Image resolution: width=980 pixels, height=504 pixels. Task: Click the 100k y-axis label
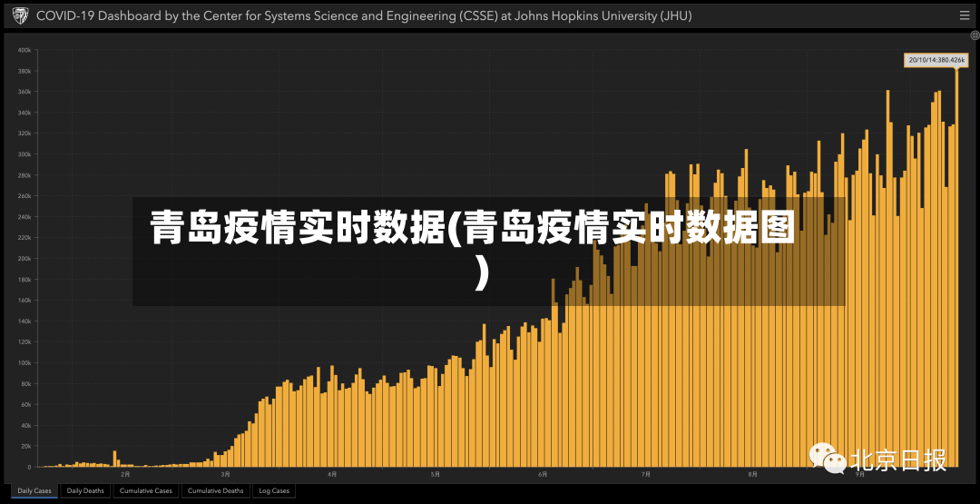tap(24, 362)
